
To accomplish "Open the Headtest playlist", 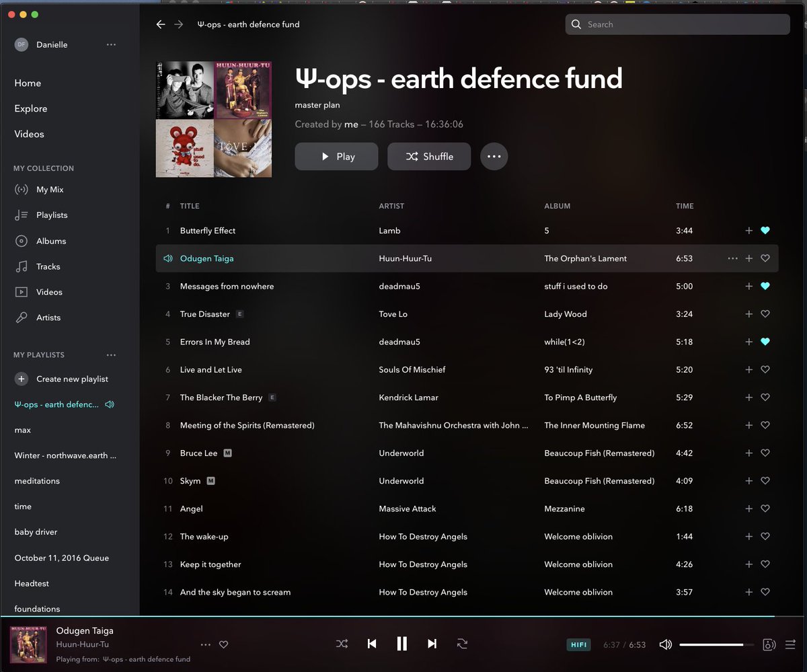I will pyautogui.click(x=32, y=583).
